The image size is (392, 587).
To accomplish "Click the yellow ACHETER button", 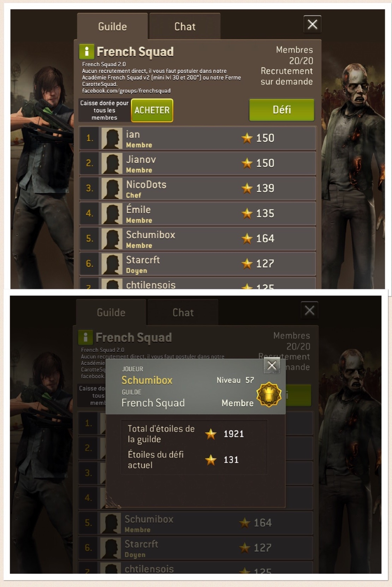I will (152, 110).
